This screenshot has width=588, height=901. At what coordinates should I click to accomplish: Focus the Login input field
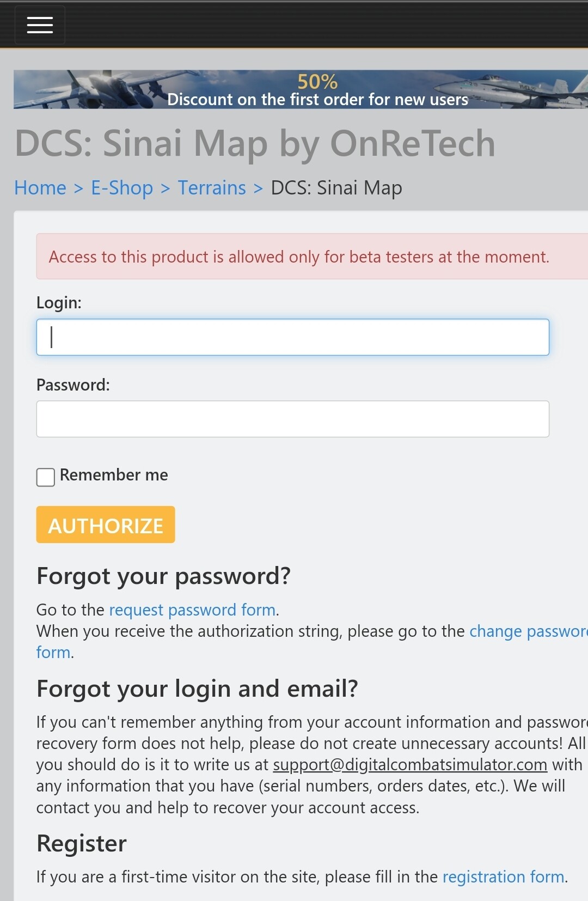point(292,337)
